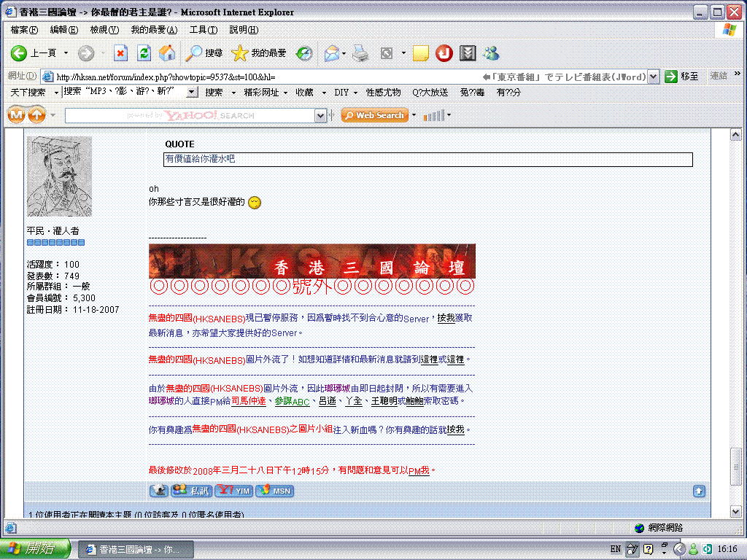Open 我的最愛 favorites star
Image resolution: width=747 pixels, height=560 pixels.
pos(259,52)
